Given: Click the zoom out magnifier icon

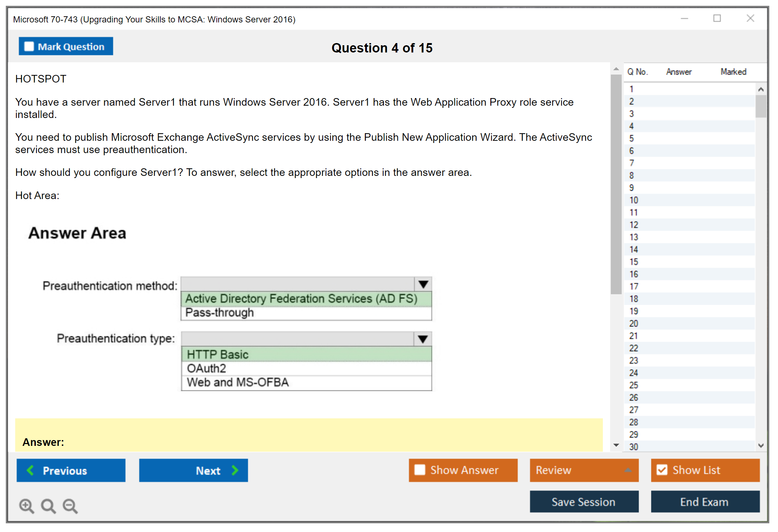Looking at the screenshot, I should 70,506.
